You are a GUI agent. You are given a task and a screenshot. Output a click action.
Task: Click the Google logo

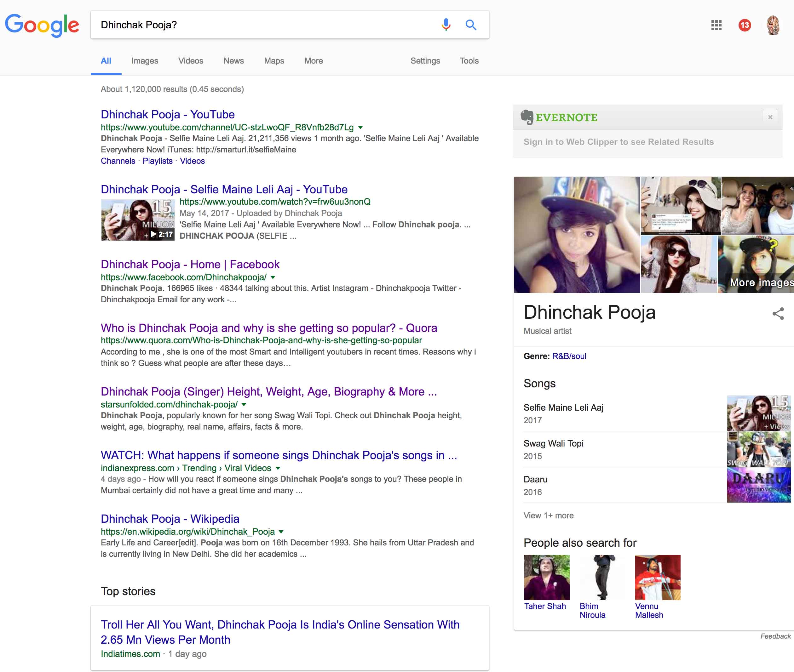(42, 26)
